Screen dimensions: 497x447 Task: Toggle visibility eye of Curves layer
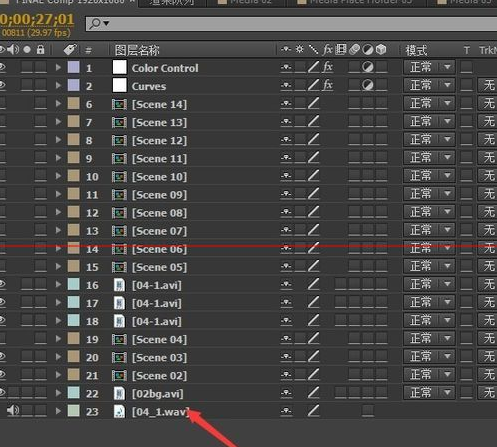pos(3,85)
